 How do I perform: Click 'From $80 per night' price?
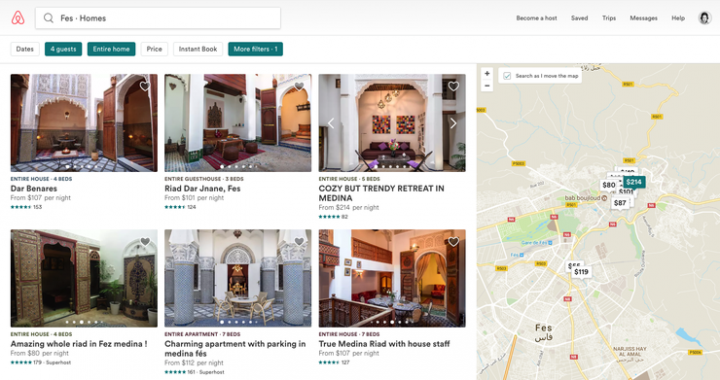[39, 353]
